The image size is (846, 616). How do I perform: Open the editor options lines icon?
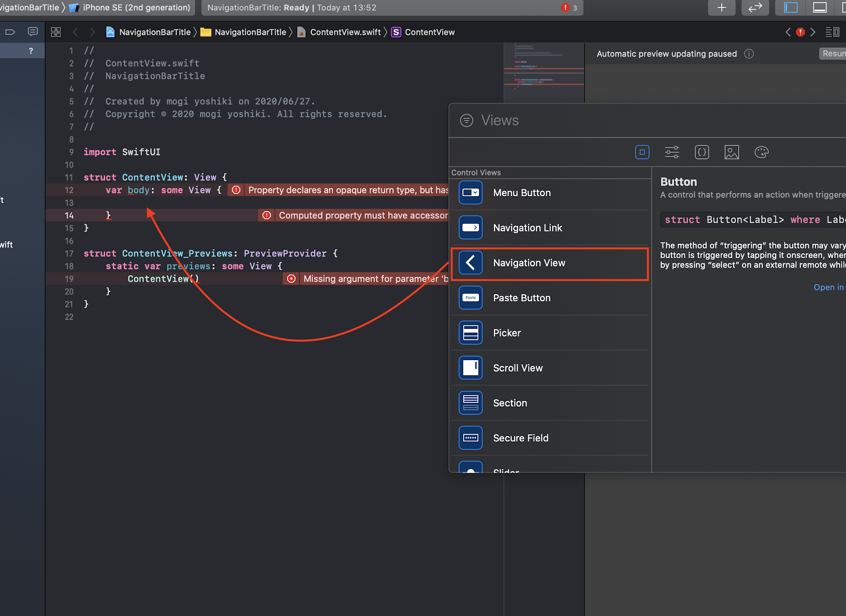[832, 32]
